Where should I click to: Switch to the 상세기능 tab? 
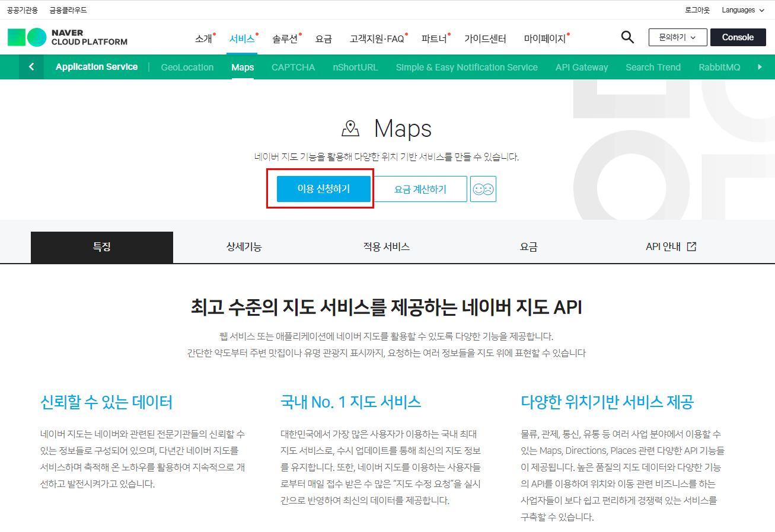coord(244,247)
